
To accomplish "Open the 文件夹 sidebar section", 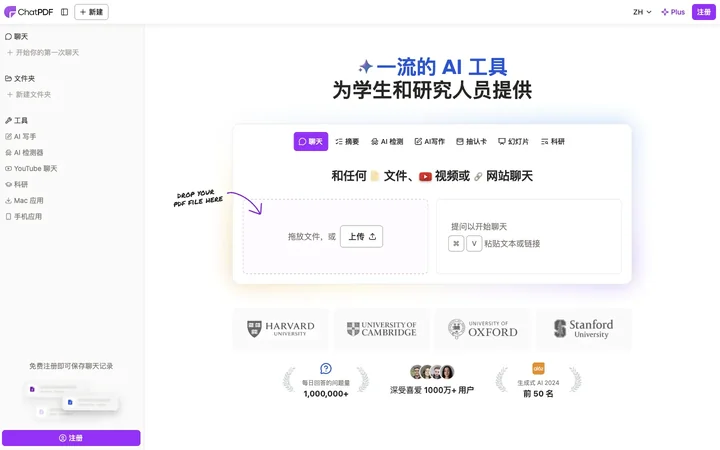I will (x=20, y=79).
